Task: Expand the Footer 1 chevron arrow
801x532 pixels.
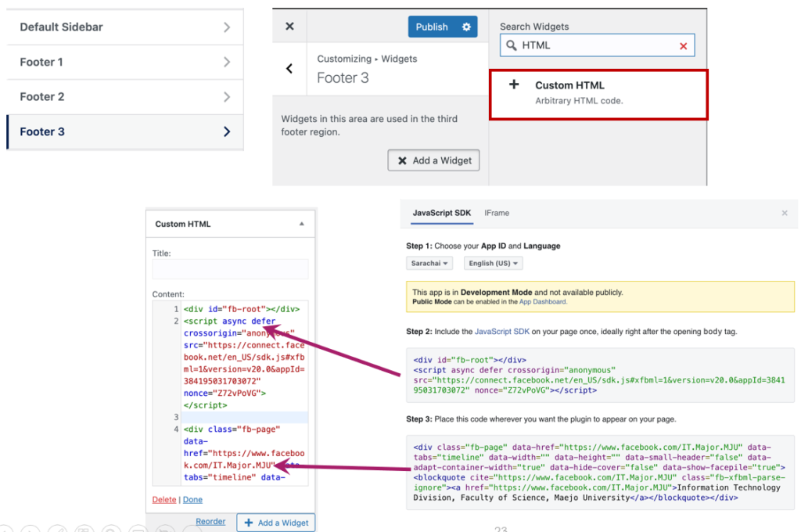Action: pyautogui.click(x=227, y=63)
